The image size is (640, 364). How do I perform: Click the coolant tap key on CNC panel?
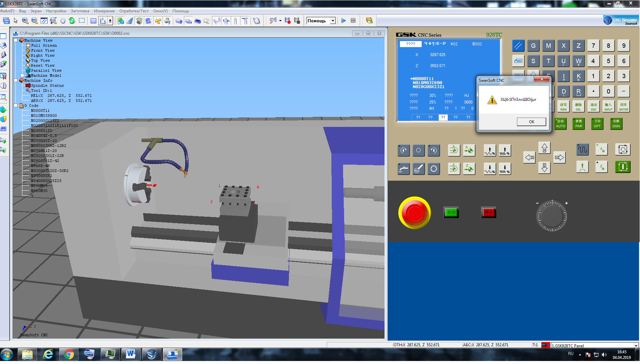click(x=404, y=169)
